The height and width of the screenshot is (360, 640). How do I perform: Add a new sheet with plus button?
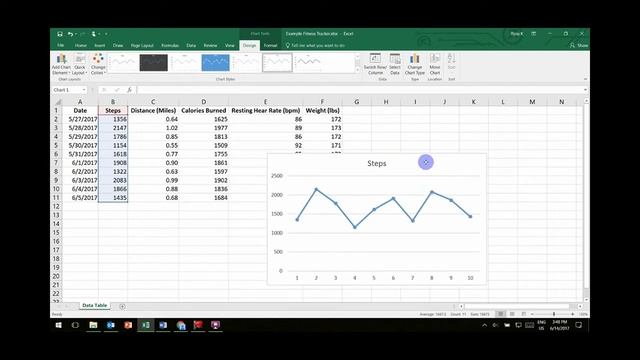coord(122,306)
